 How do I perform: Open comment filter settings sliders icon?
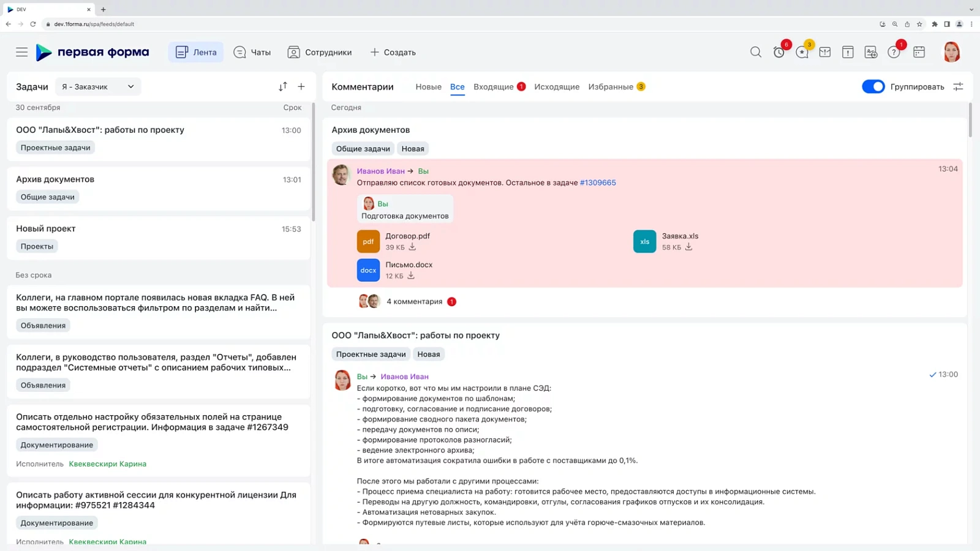958,86
